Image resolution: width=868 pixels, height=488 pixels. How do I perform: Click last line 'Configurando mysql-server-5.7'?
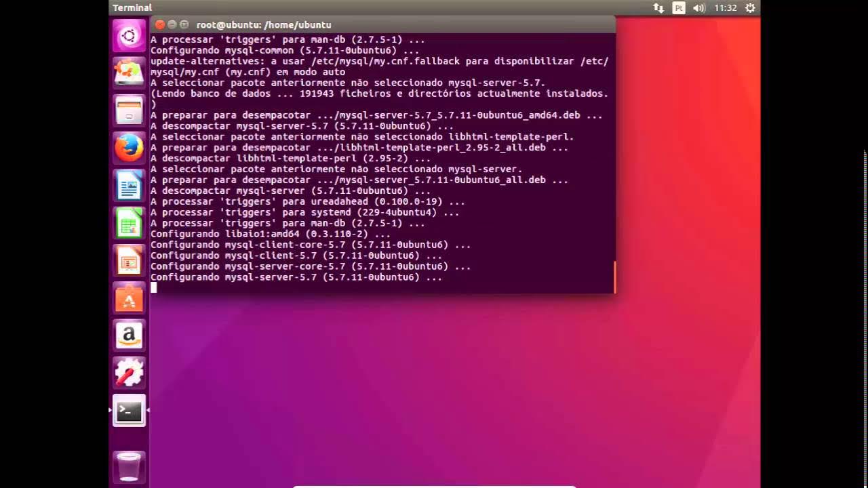296,278
